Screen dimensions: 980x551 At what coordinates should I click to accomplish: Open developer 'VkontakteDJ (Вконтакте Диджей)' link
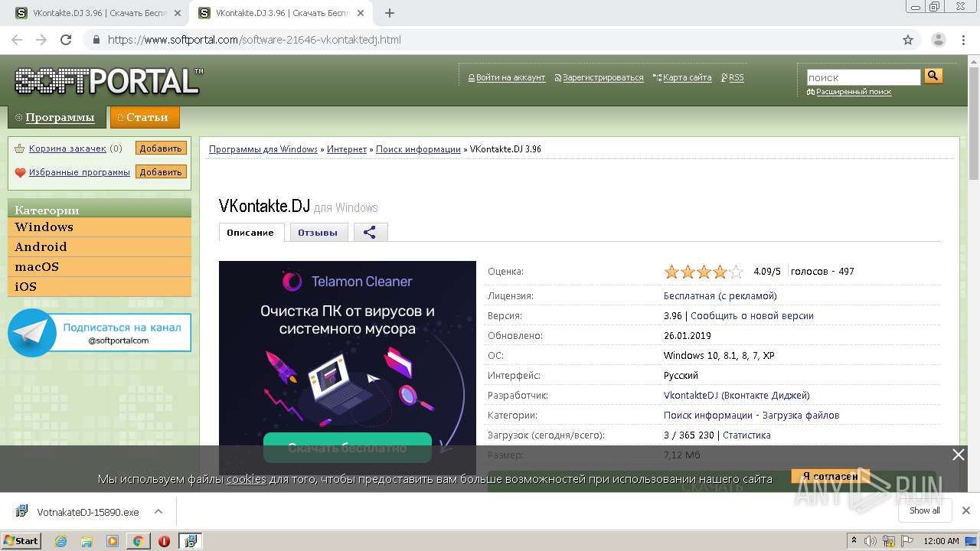[x=737, y=396]
